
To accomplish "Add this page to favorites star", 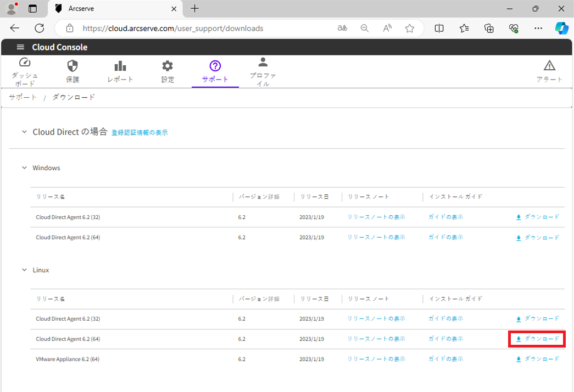I will tap(409, 29).
